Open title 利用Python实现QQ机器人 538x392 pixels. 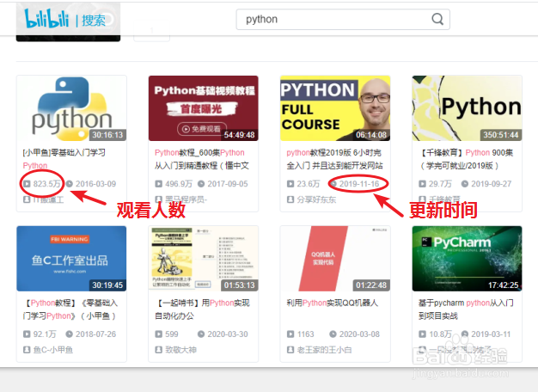coord(332,303)
